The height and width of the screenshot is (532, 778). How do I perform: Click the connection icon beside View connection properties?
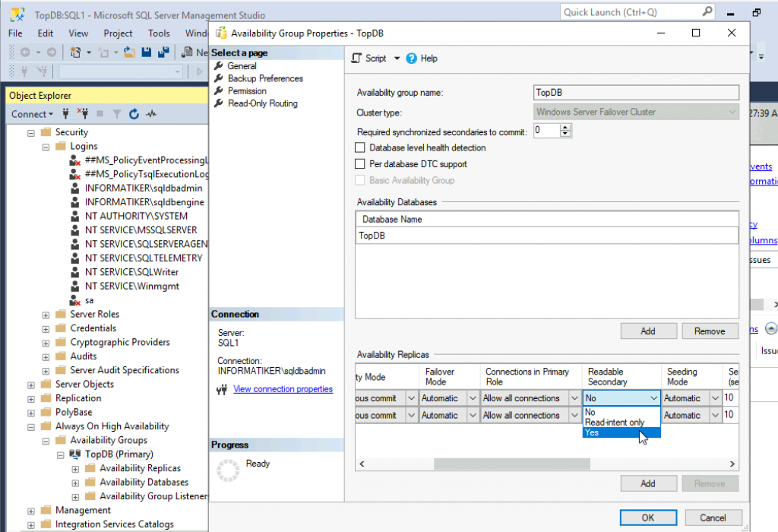[x=222, y=390]
